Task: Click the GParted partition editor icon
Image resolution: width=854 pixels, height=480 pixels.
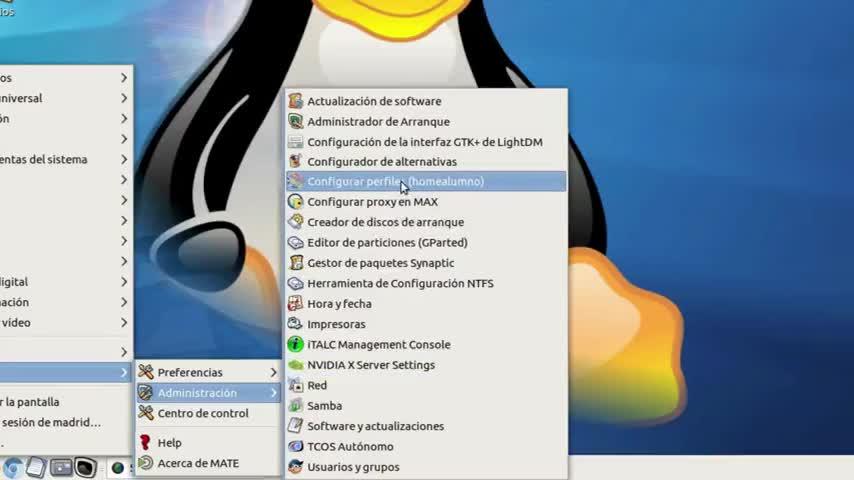Action: pyautogui.click(x=295, y=242)
